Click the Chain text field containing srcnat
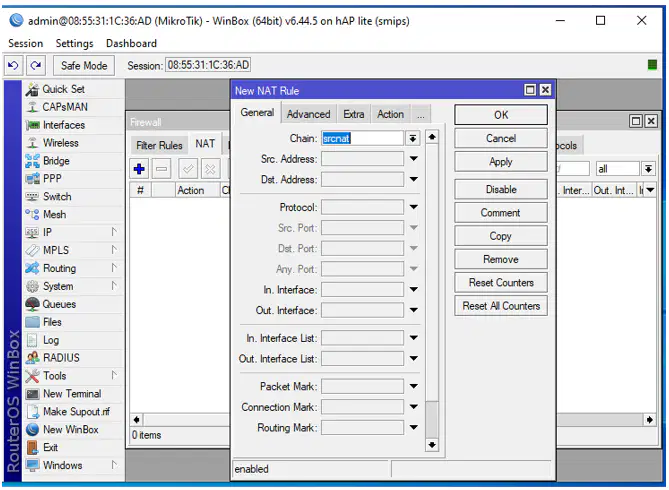This screenshot has width=669, height=490. (x=362, y=138)
